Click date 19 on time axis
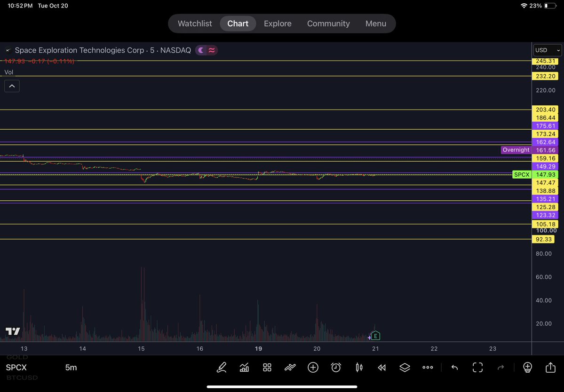564x392 pixels. 258,349
